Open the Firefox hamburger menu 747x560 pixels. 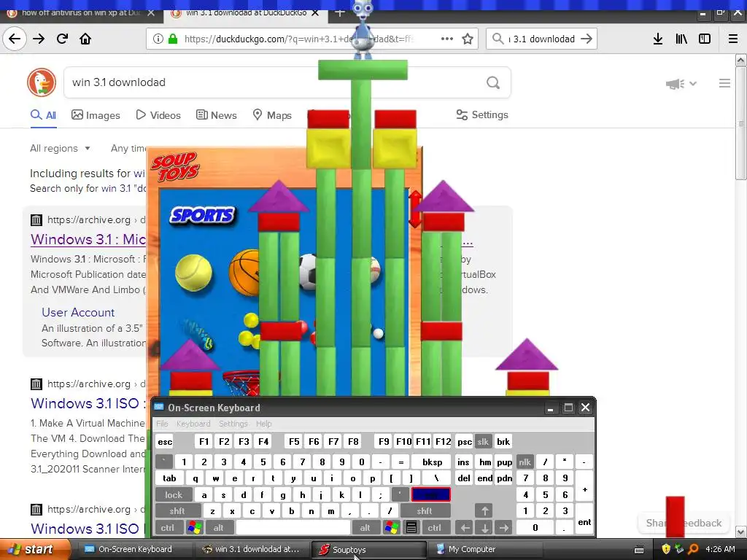pyautogui.click(x=733, y=39)
